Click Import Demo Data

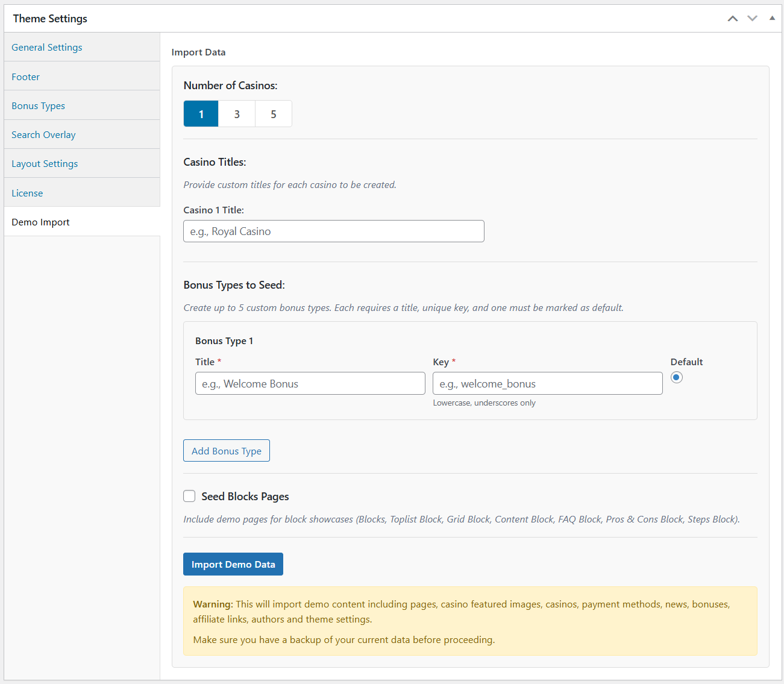pos(233,563)
